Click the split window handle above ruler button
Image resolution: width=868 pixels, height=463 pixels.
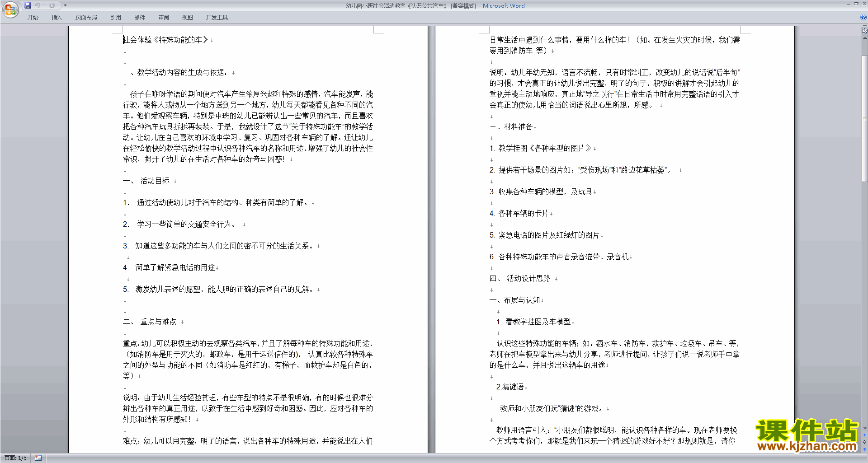click(864, 26)
